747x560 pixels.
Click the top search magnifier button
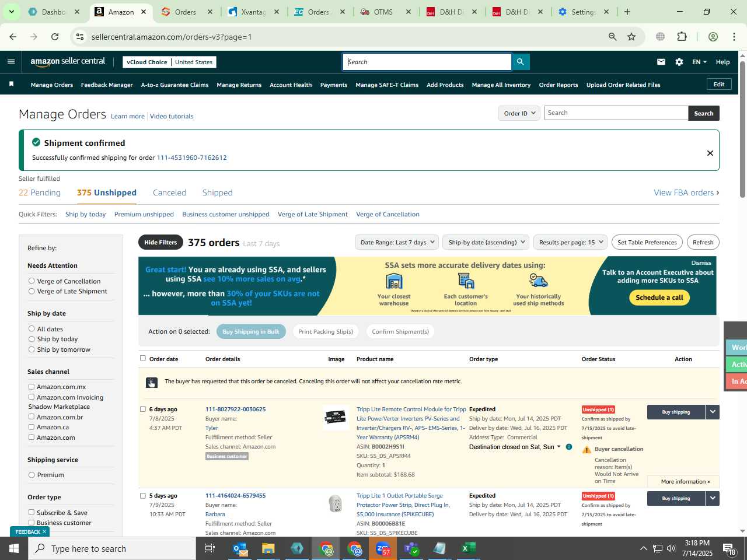[x=520, y=62]
